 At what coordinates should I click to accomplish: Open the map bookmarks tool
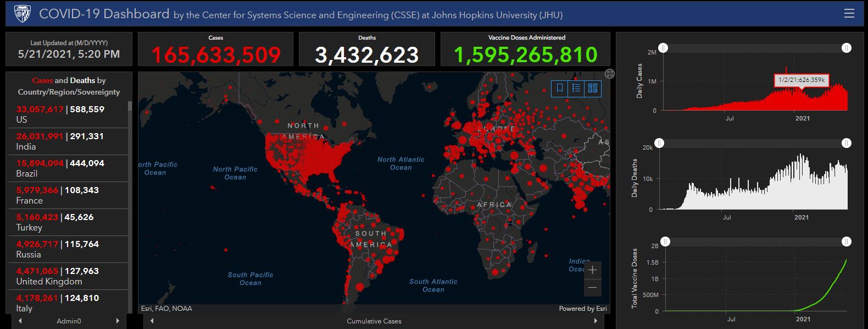(560, 88)
